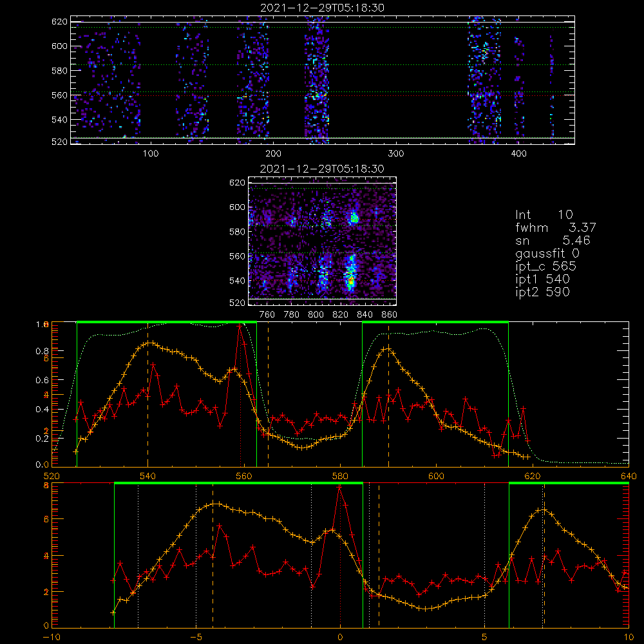Screen dimensions: 644x644
Task: Click the y-axis label 580 on top spectrogram
Action: [x=59, y=71]
